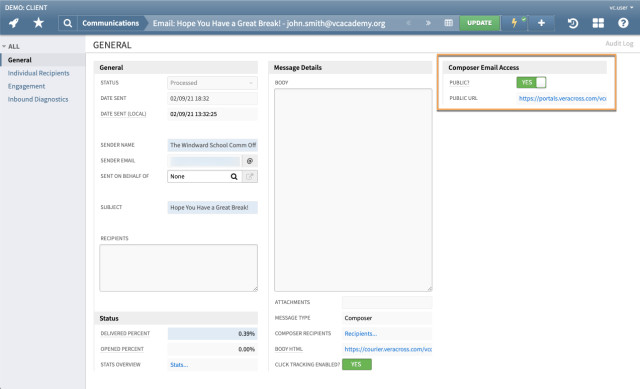Open Inbound Diagnostics section
This screenshot has height=389, width=640.
click(x=38, y=99)
